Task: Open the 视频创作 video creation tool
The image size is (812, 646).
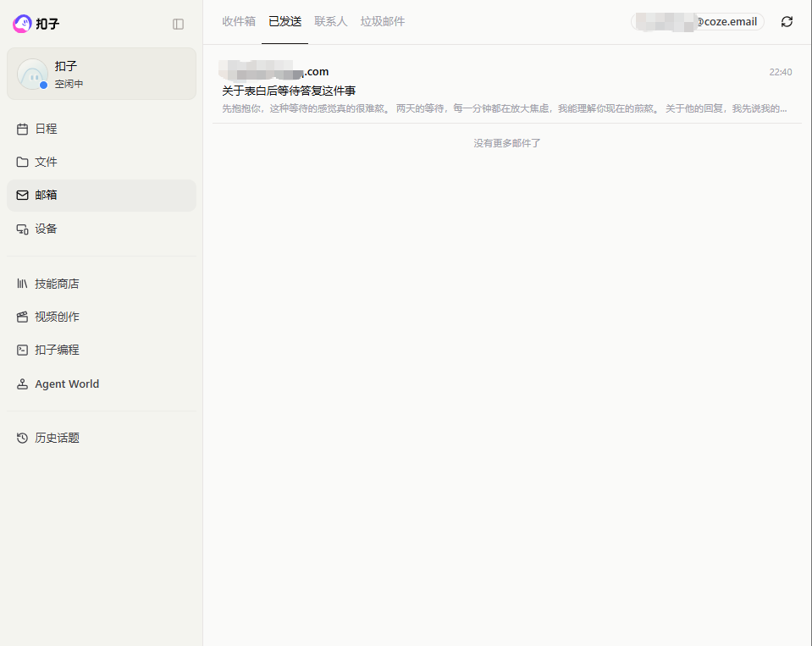Action: (58, 317)
